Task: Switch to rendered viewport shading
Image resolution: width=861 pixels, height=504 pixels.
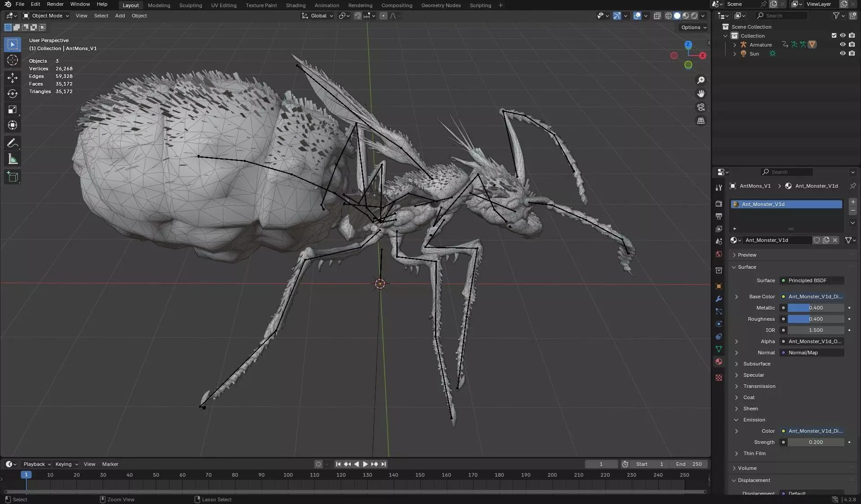Action: pos(694,16)
